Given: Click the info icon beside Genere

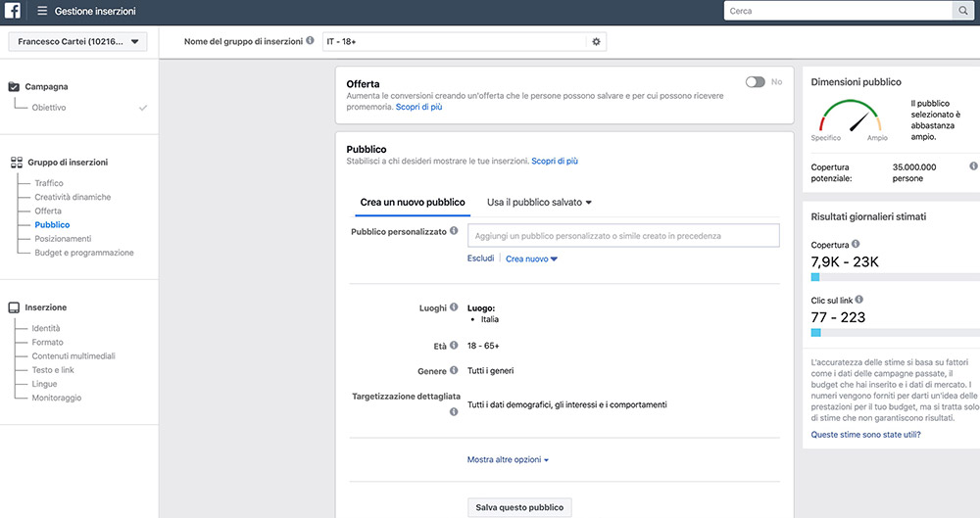Looking at the screenshot, I should tap(454, 370).
